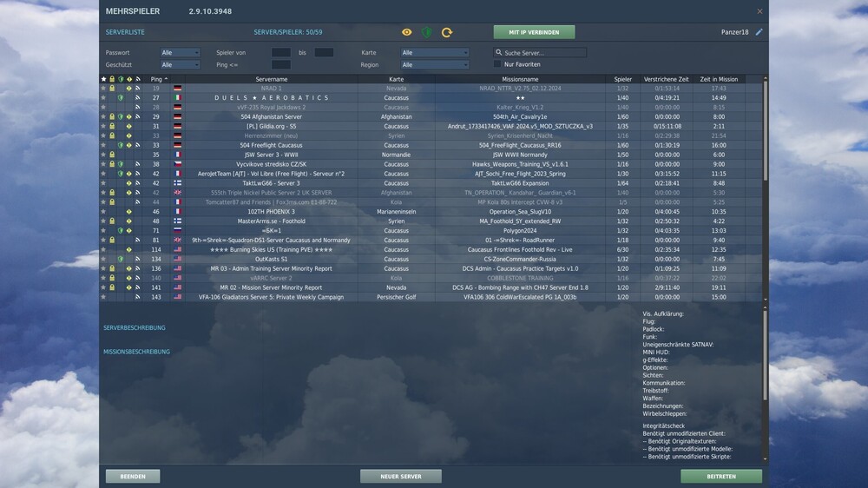
Task: Toggle favorite star for Burning Skies US row
Action: [103, 249]
